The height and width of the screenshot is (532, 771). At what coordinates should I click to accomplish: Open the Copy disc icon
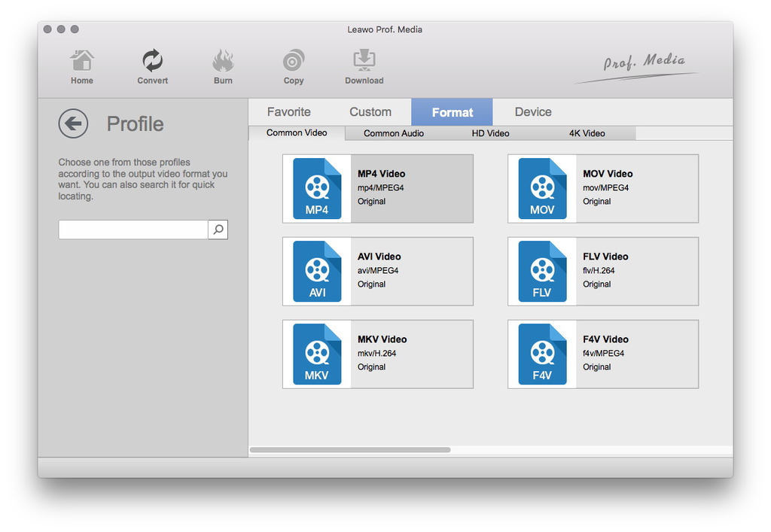click(294, 61)
